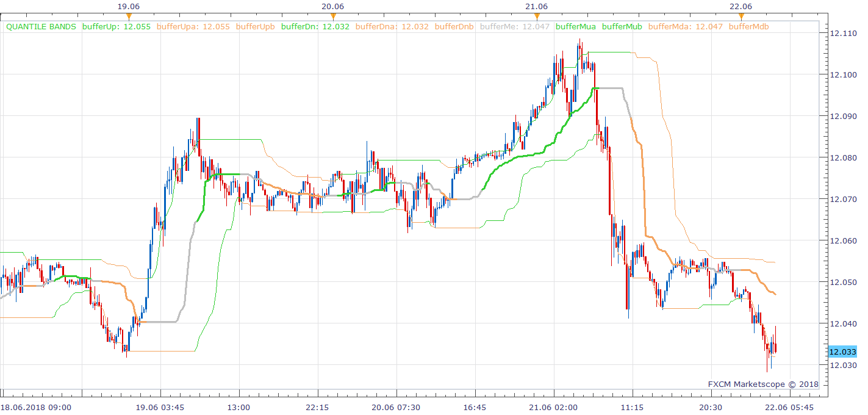The width and height of the screenshot is (868, 415).
Task: Select the QUANTILE BANDS indicator label
Action: (41, 27)
